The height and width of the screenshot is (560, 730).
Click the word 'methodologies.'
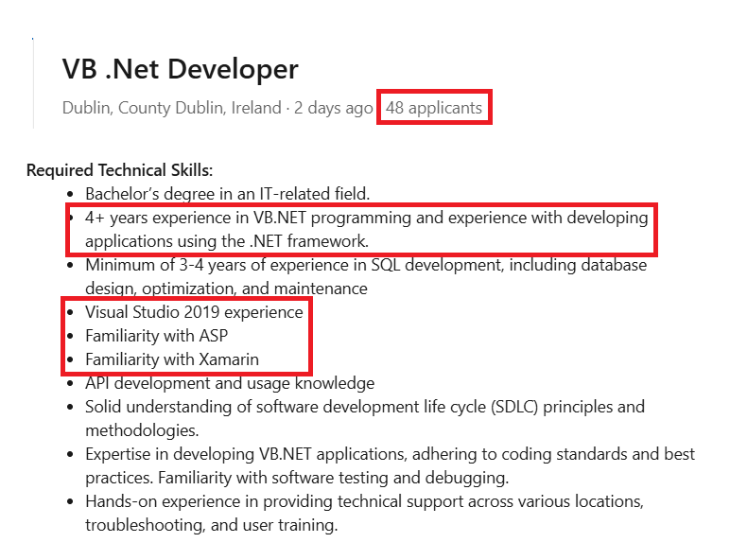(x=142, y=430)
